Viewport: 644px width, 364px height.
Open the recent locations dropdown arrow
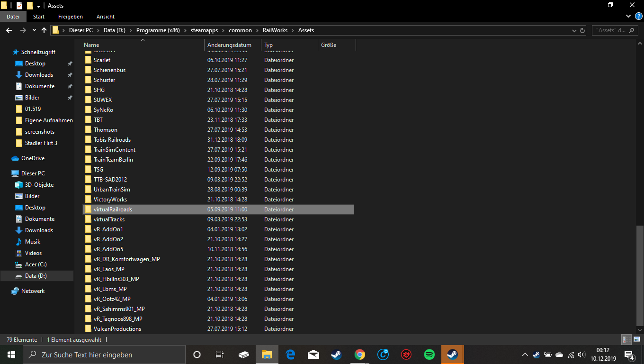point(34,30)
